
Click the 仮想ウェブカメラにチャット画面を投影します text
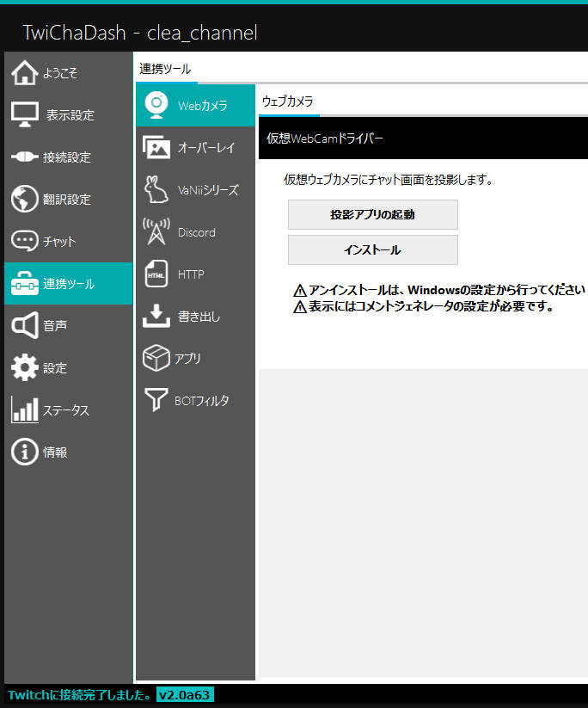click(388, 180)
